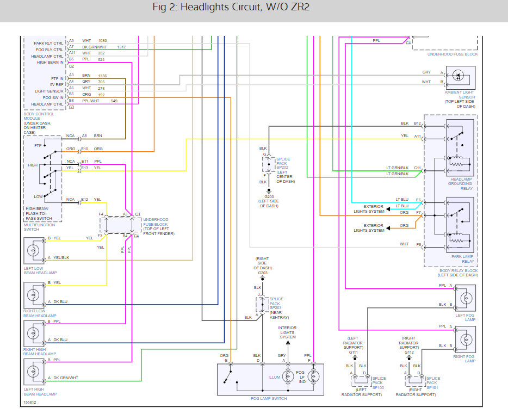Click the G111 ground symbol
Screen dimensions: 508x420
[x=355, y=358]
